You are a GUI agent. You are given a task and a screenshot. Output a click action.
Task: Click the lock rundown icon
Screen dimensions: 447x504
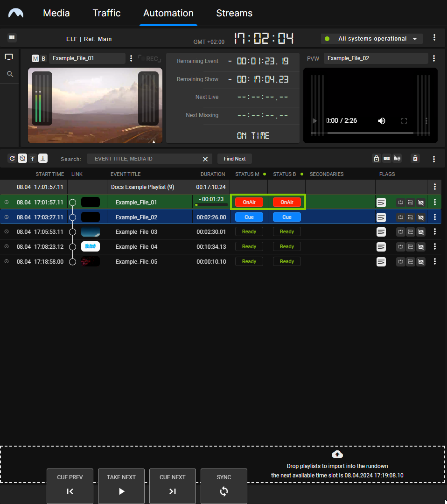(x=376, y=159)
